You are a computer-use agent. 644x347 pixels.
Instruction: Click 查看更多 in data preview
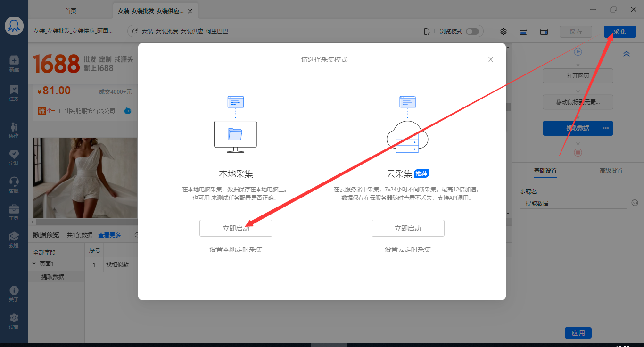tap(109, 235)
